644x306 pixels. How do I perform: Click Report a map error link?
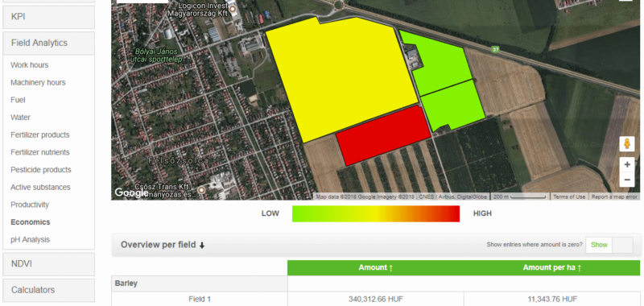pyautogui.click(x=614, y=196)
